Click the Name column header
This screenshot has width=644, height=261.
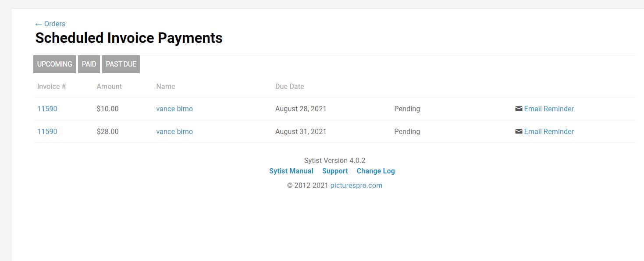(x=165, y=86)
